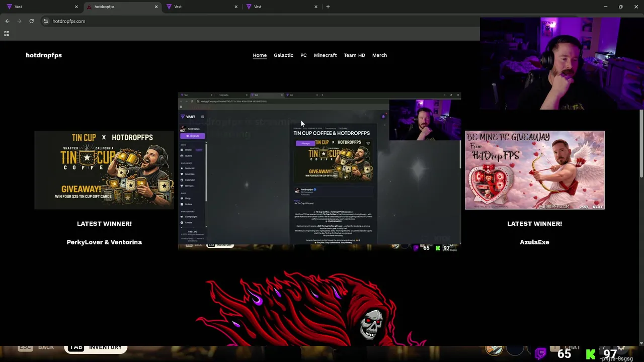
Task: Open the Be Mine PC Giveaway image
Action: point(534,170)
